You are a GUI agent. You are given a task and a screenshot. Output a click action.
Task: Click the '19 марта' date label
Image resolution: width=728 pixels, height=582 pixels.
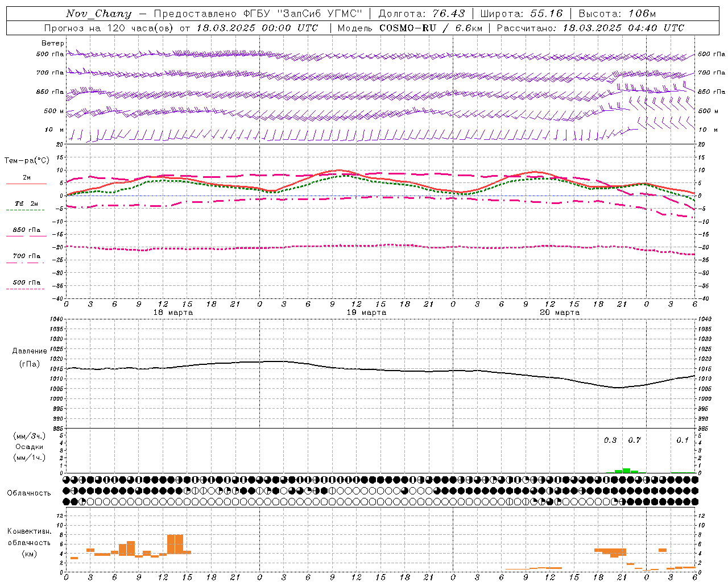367,313
